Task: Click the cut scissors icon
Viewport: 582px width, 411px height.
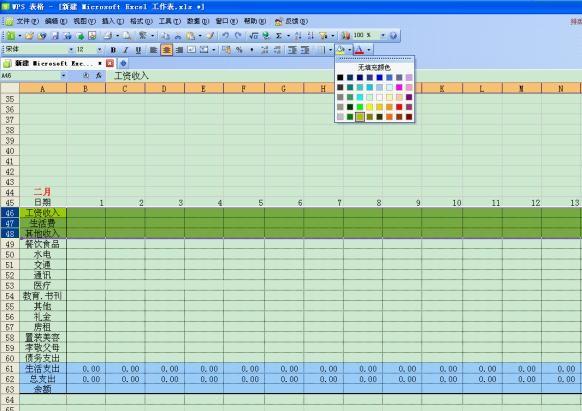Action: (178, 36)
